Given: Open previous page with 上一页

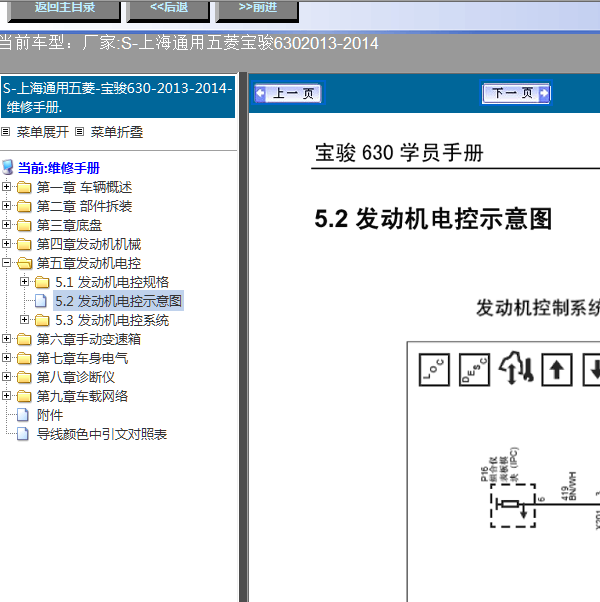Looking at the screenshot, I should pos(290,93).
